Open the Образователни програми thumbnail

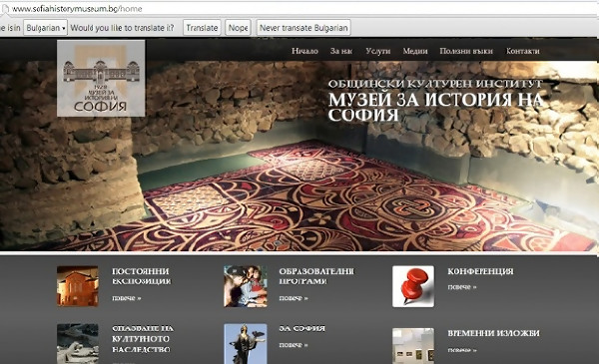tap(246, 286)
